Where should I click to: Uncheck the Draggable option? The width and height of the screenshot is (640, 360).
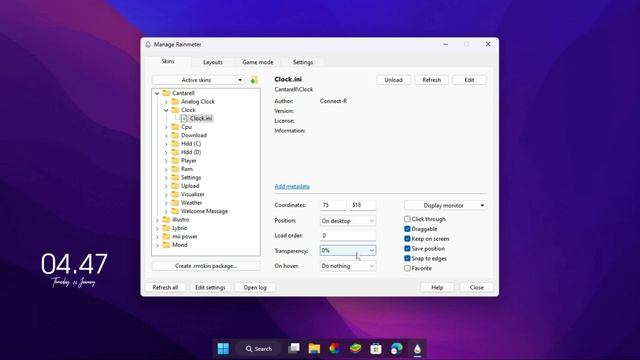[x=407, y=229]
